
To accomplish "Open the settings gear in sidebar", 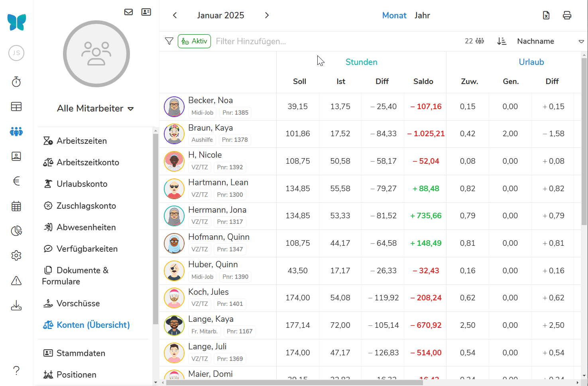I will [x=16, y=255].
